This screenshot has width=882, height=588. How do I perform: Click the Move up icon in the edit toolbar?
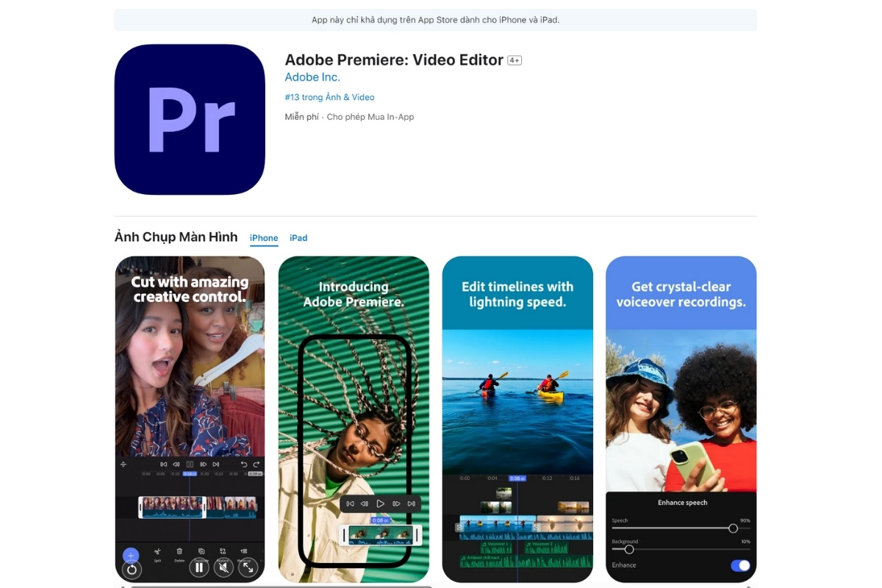pyautogui.click(x=244, y=551)
